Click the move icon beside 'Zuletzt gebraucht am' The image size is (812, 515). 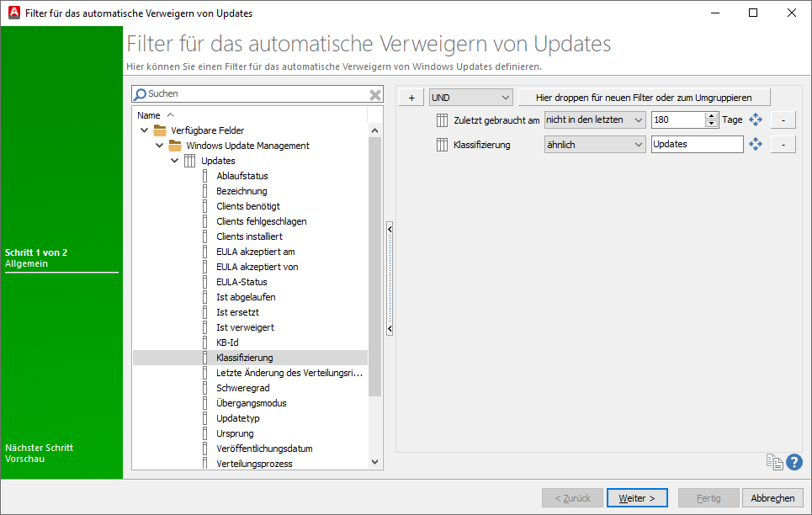[755, 119]
